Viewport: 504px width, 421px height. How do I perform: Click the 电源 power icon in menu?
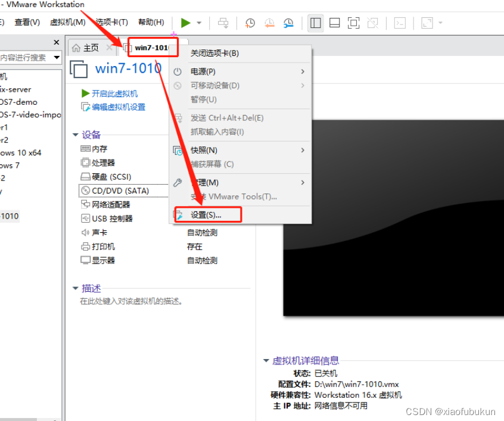(178, 71)
